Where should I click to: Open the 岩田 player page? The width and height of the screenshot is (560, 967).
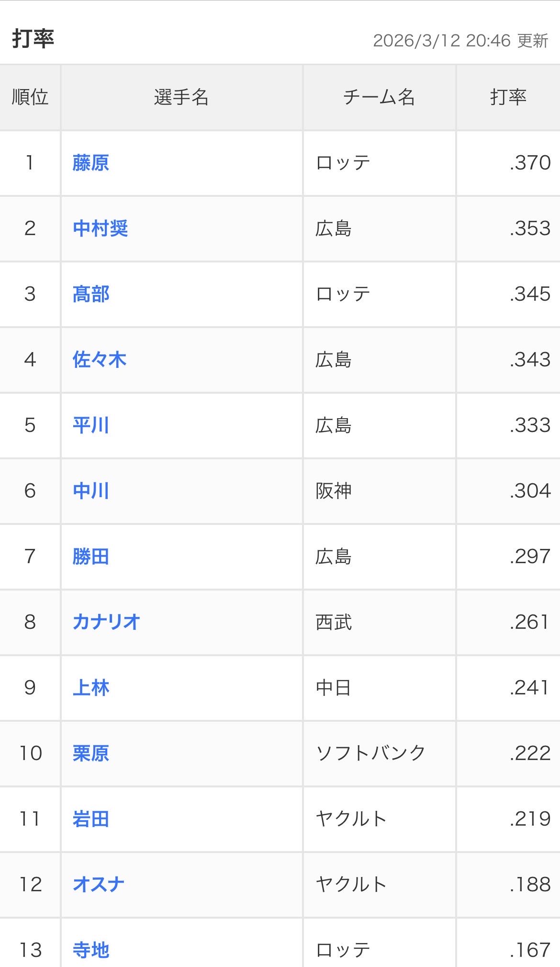(90, 819)
